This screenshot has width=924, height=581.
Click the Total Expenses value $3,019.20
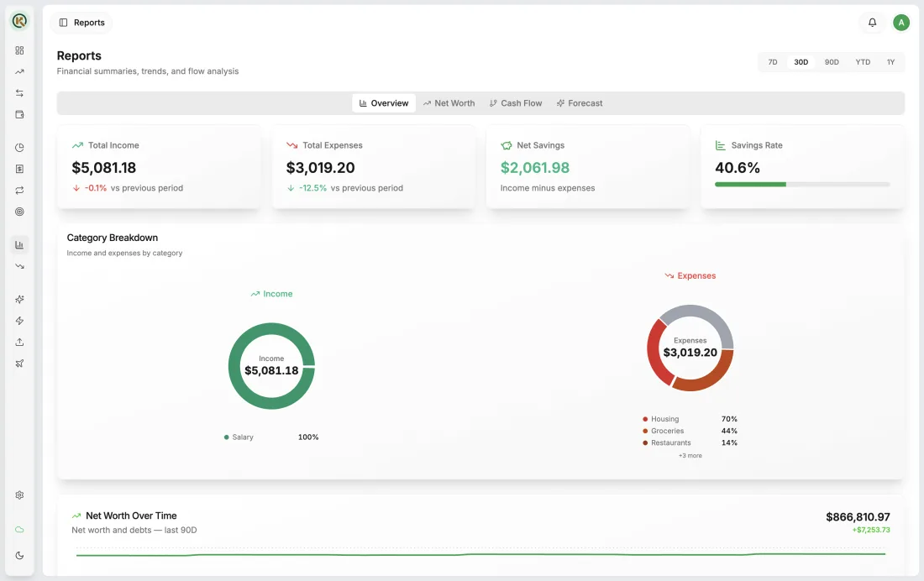(321, 168)
